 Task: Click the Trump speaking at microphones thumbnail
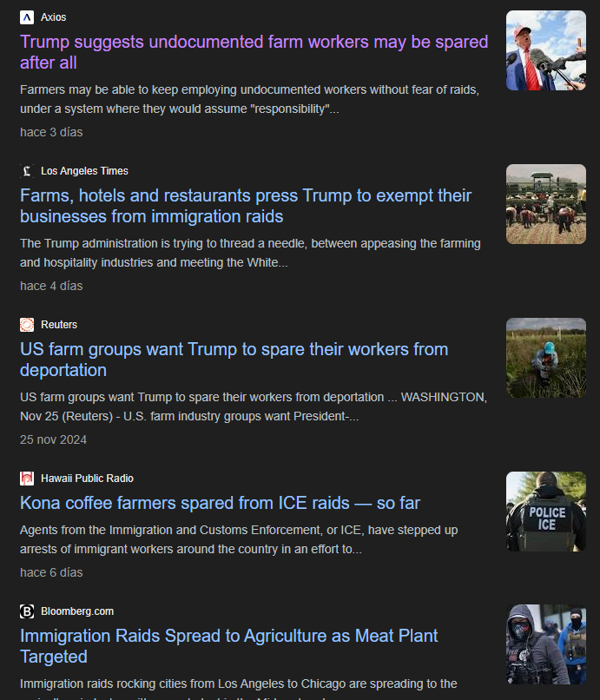point(546,50)
